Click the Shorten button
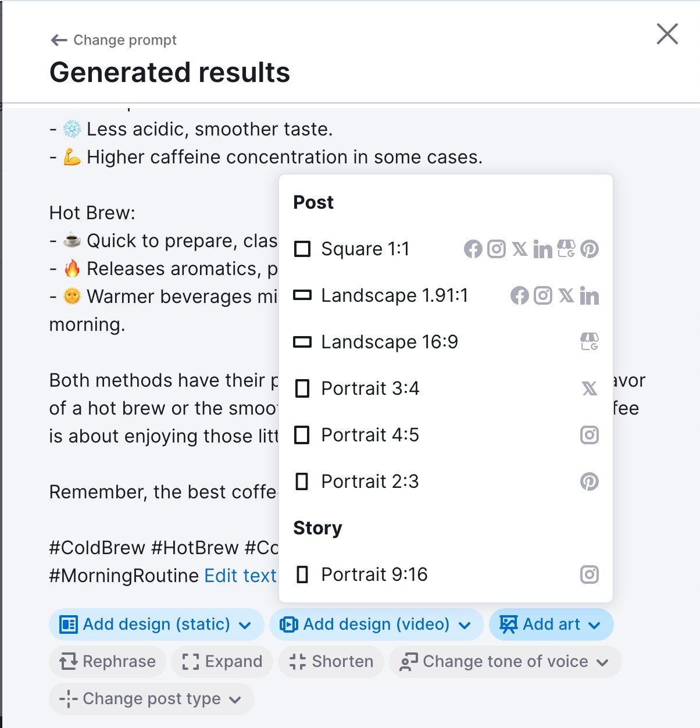The width and height of the screenshot is (700, 728). coord(330,662)
